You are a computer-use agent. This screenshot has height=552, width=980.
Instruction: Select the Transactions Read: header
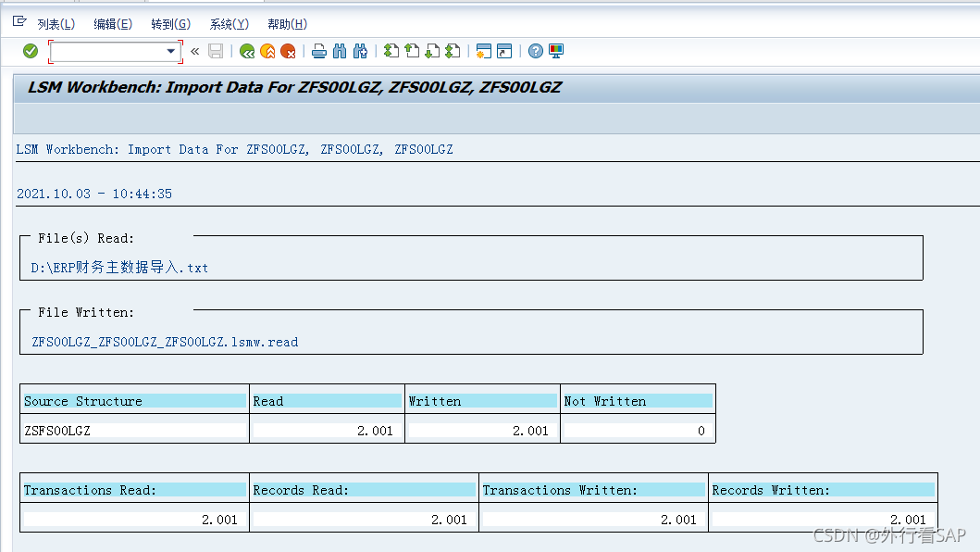(134, 490)
